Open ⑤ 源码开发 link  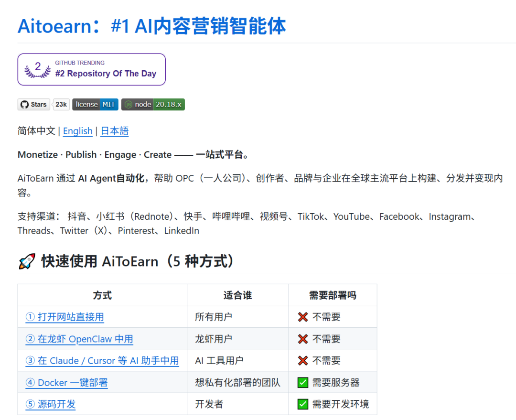click(50, 404)
